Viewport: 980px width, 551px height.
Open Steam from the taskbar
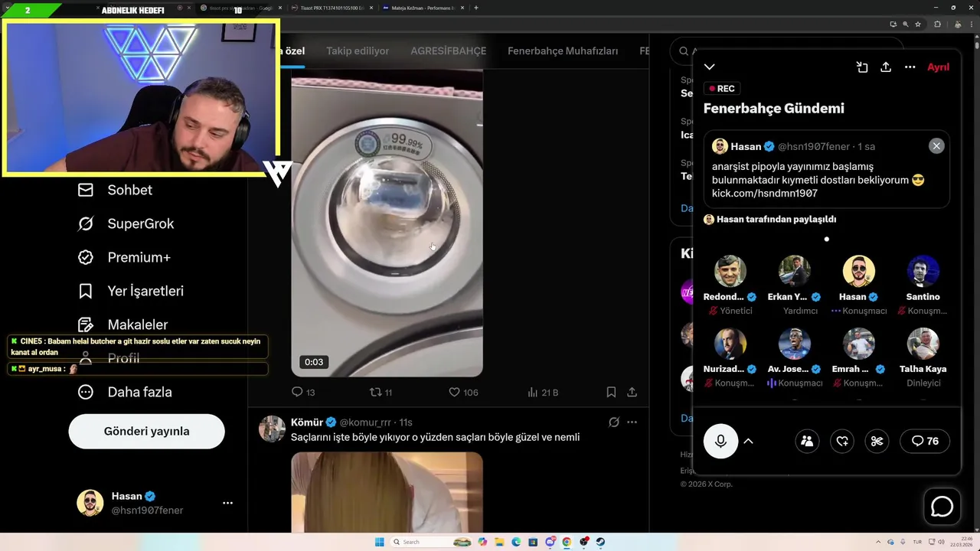600,542
